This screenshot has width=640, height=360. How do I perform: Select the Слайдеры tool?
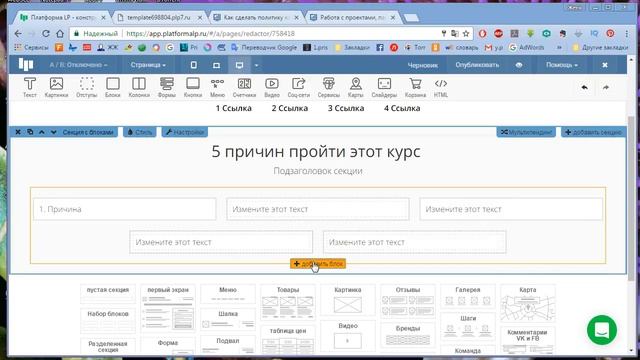coord(384,87)
